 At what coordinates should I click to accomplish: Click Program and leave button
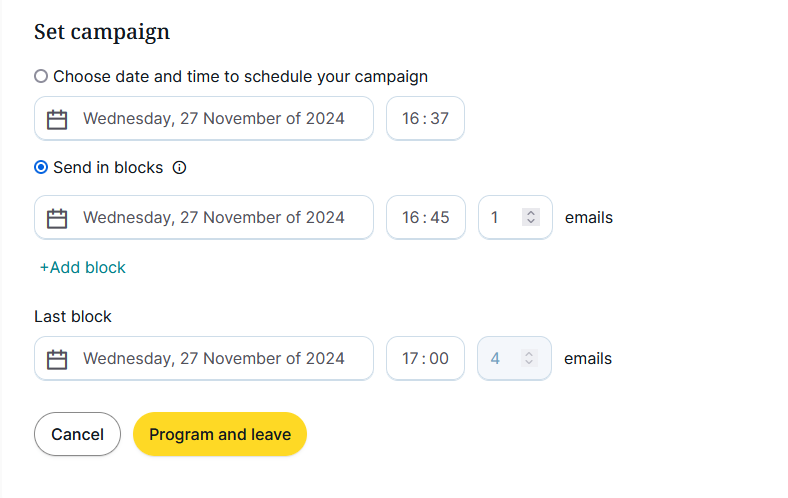tap(220, 435)
